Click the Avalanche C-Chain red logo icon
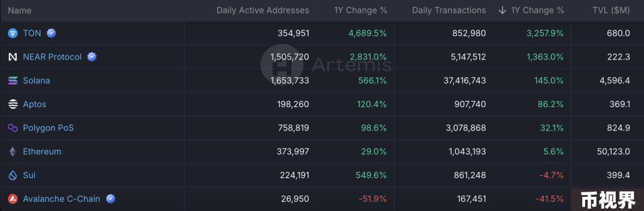 [12, 199]
